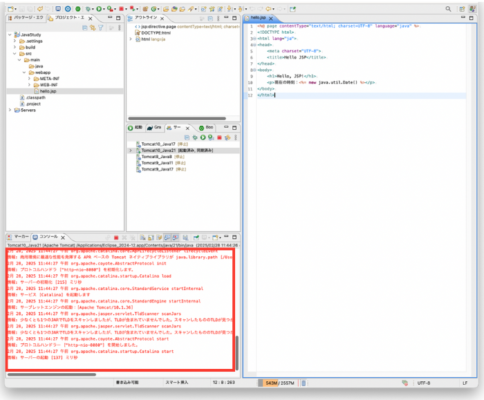The width and height of the screenshot is (484, 400).
Task: Click filter funnel icon in project explorer toolbar
Action: (101, 28)
